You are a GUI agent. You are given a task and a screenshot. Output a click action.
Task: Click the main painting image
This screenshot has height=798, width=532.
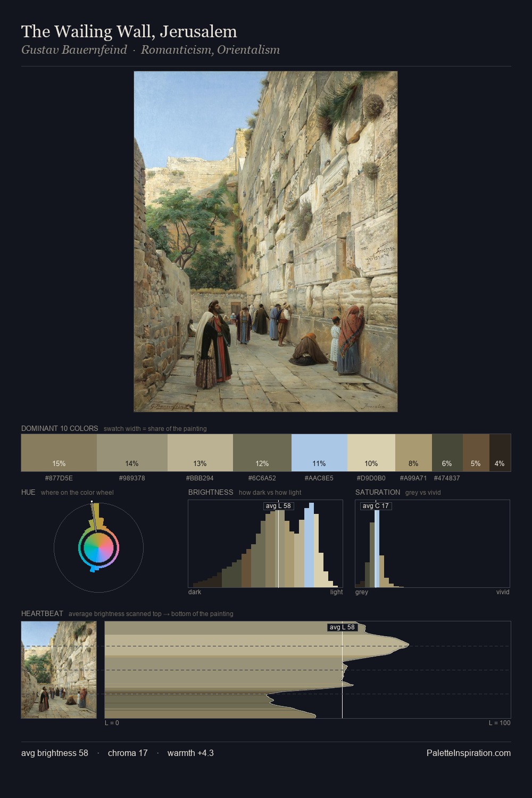265,242
